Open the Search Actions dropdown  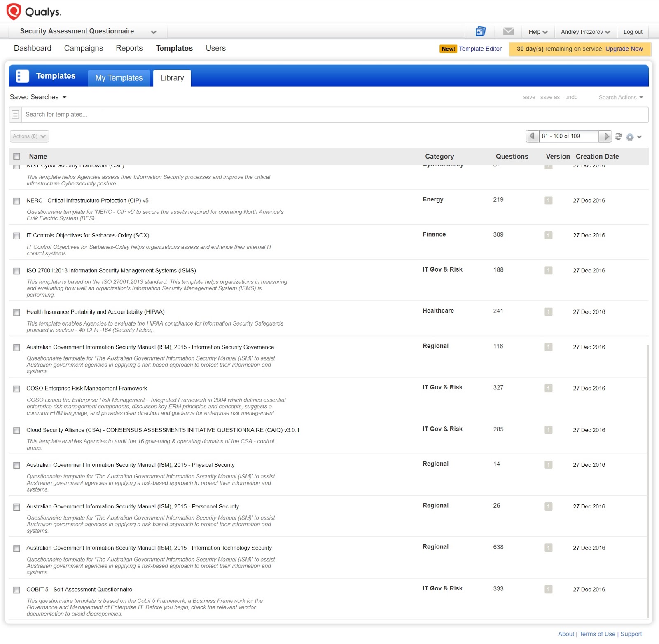point(621,97)
